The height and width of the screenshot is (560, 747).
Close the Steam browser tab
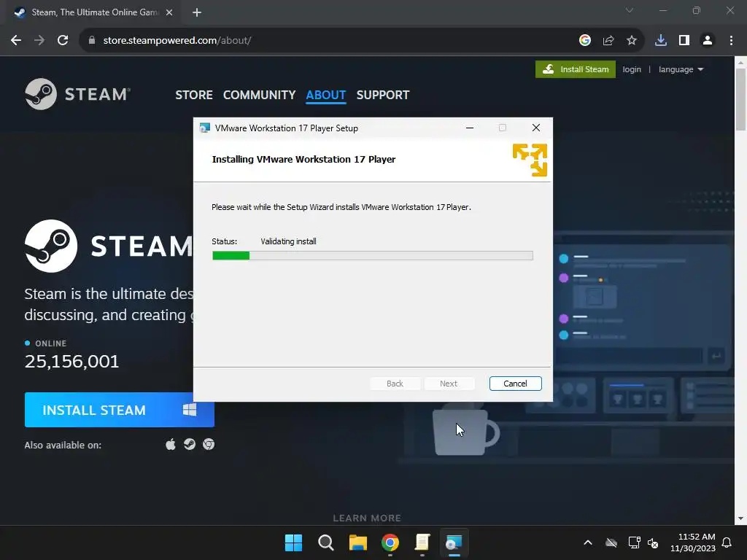coord(169,12)
